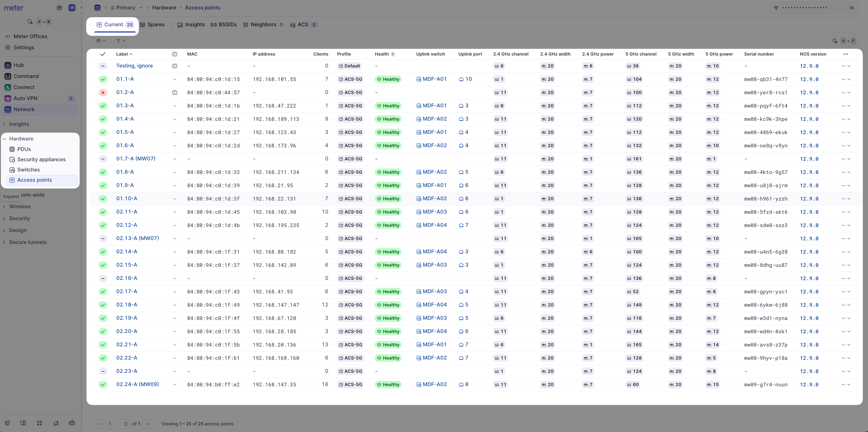Select Switches under the Hardware section
This screenshot has height=432, width=868.
click(29, 170)
